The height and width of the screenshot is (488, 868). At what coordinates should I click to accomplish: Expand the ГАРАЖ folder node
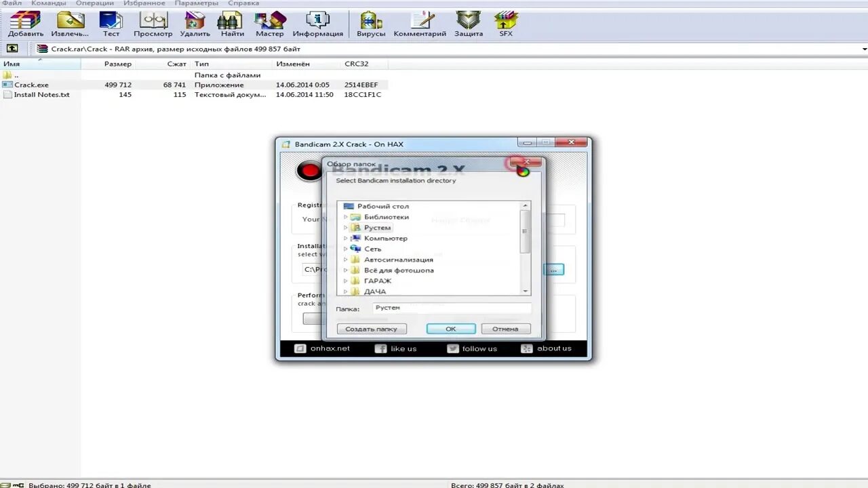[345, 281]
